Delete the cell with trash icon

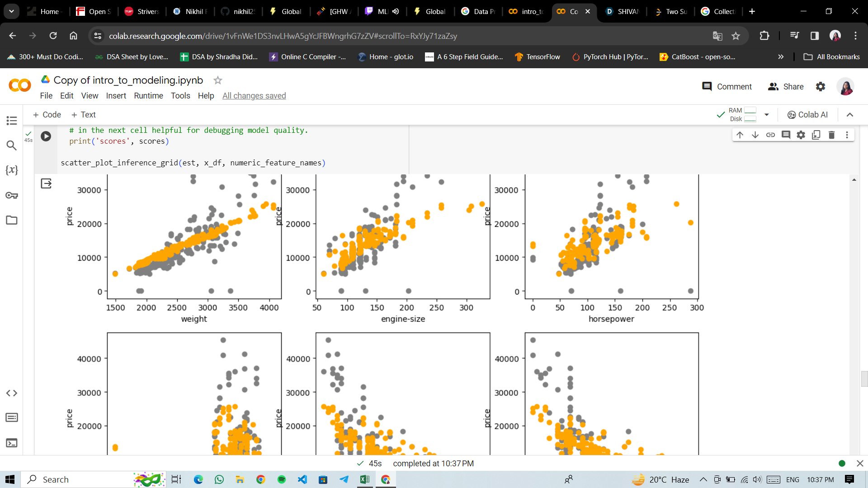tap(831, 135)
